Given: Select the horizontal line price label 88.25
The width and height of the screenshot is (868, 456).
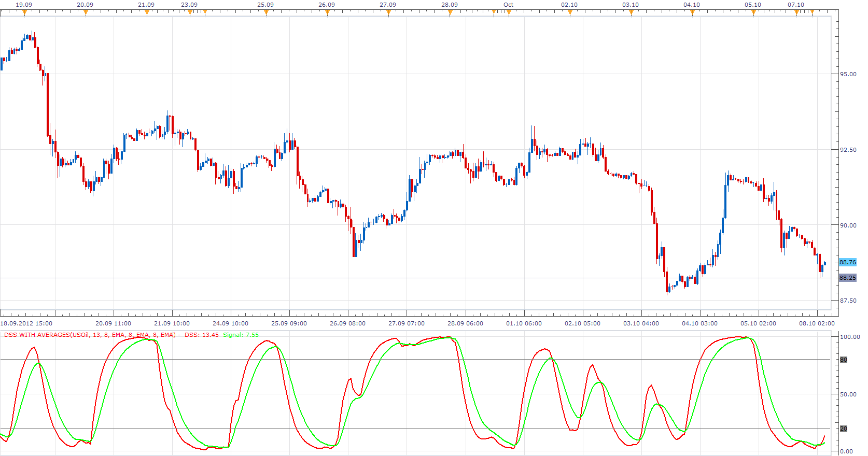Looking at the screenshot, I should (x=848, y=278).
